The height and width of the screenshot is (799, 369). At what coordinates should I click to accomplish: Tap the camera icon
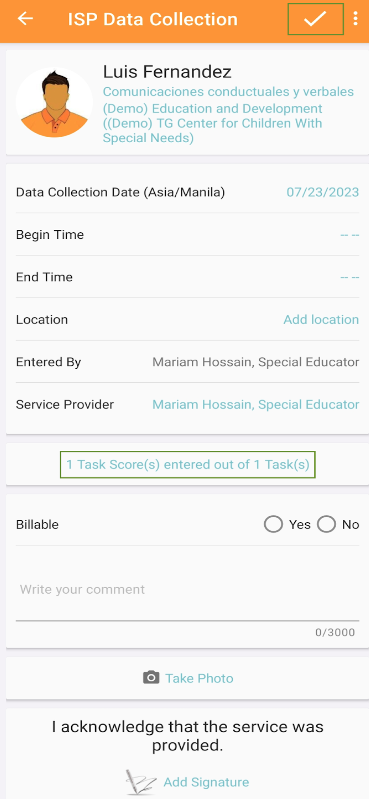point(151,678)
